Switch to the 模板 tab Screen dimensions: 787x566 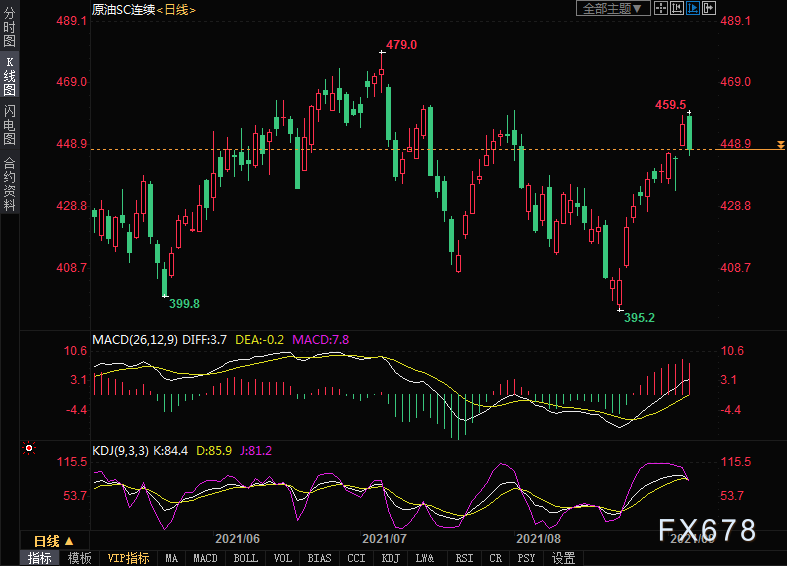click(79, 558)
